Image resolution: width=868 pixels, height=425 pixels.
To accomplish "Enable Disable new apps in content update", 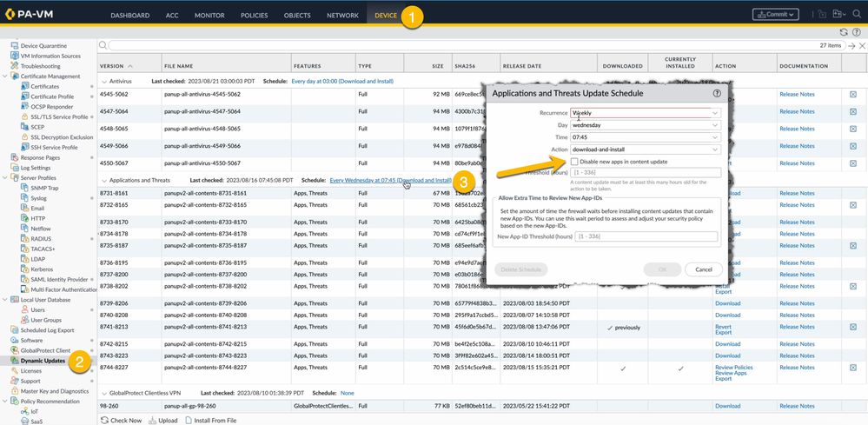I will coord(574,162).
